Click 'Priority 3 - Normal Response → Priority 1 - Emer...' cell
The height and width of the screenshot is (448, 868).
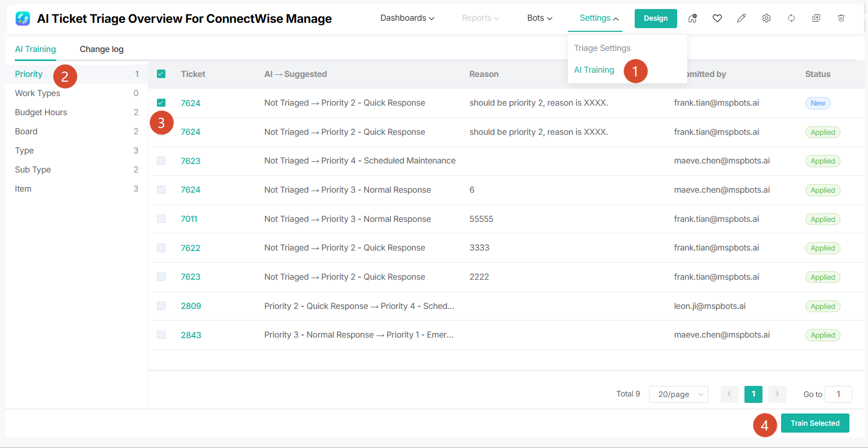[x=359, y=334]
